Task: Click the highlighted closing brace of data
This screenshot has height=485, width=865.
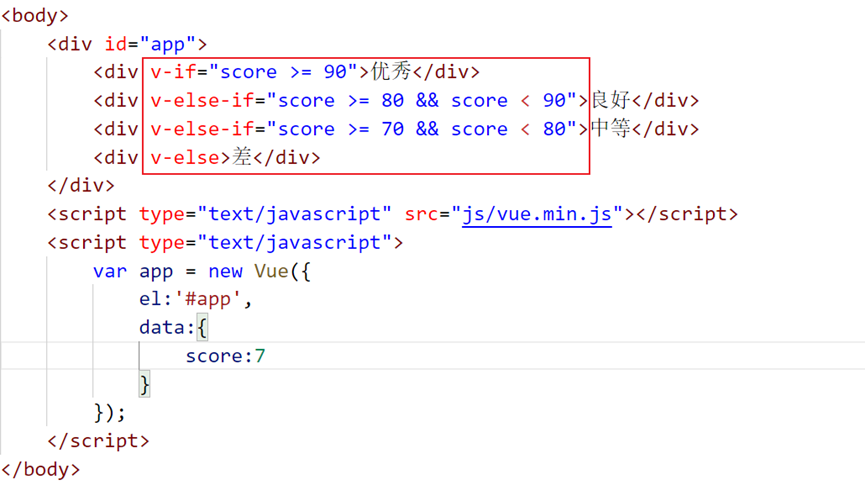Action: [145, 385]
